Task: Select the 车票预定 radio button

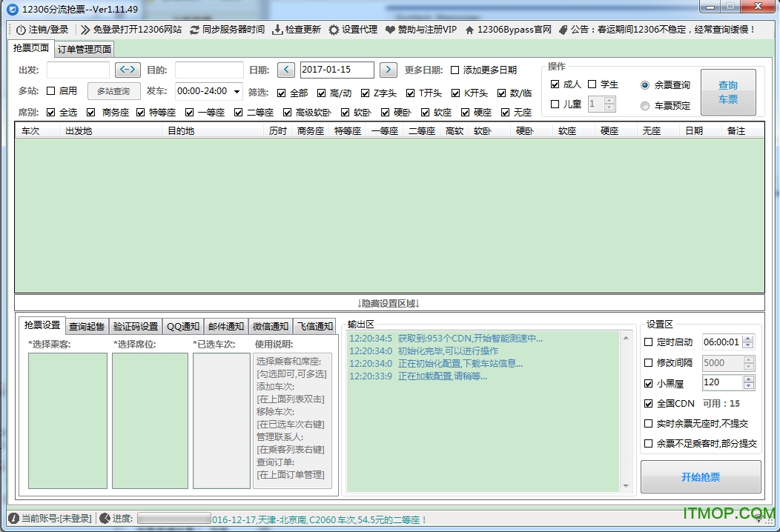Action: (645, 106)
